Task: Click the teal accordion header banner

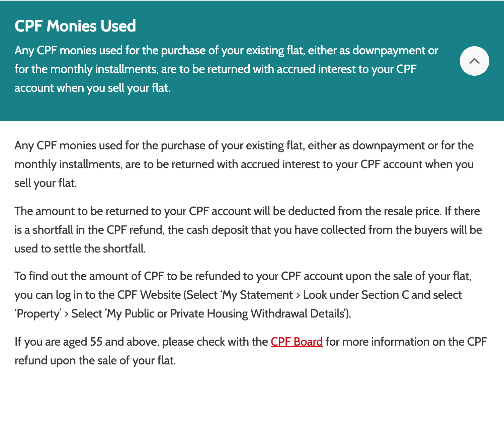Action: (x=252, y=61)
